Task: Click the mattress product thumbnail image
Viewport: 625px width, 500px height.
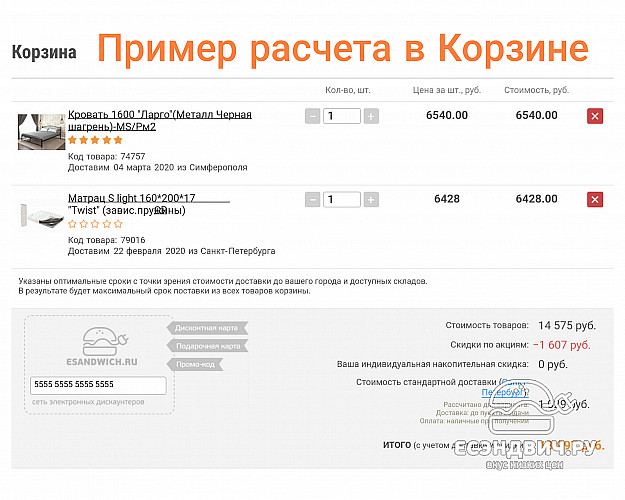Action: tap(41, 215)
